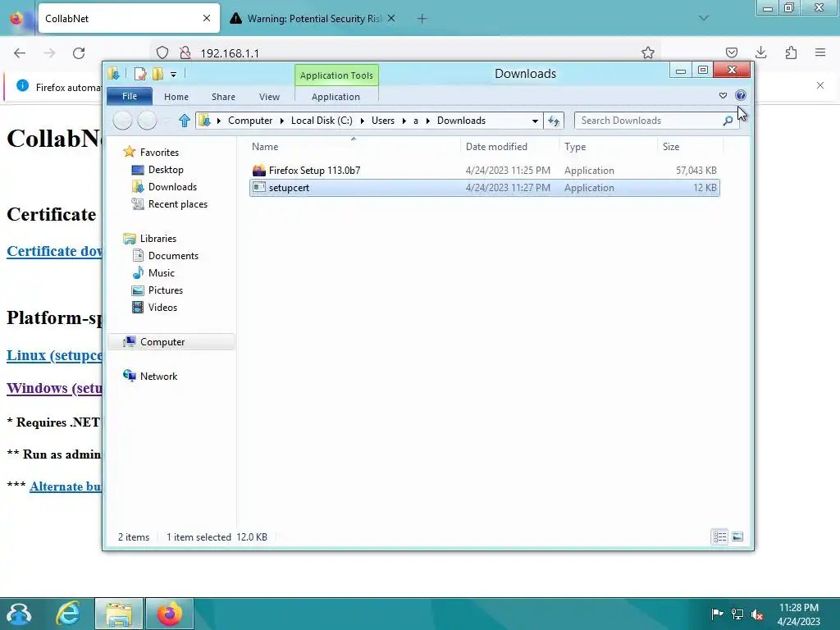
Task: Click the New Folder quick access icon
Action: click(158, 74)
